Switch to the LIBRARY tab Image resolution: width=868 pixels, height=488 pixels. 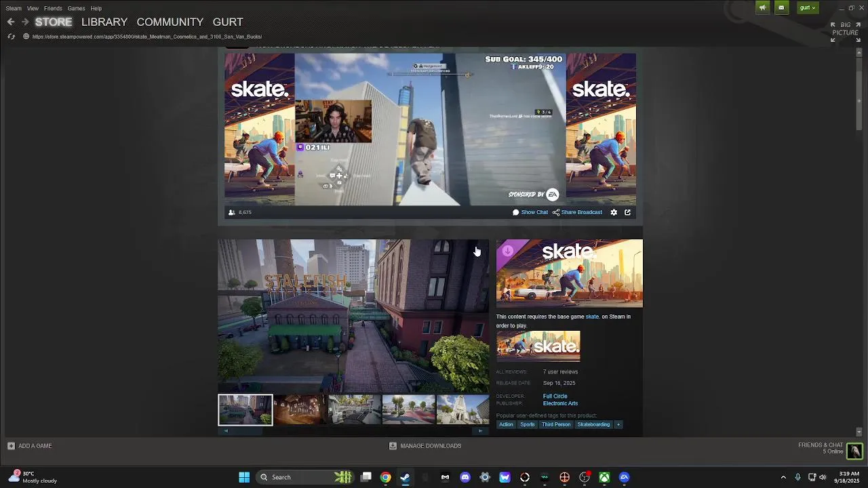pos(104,22)
